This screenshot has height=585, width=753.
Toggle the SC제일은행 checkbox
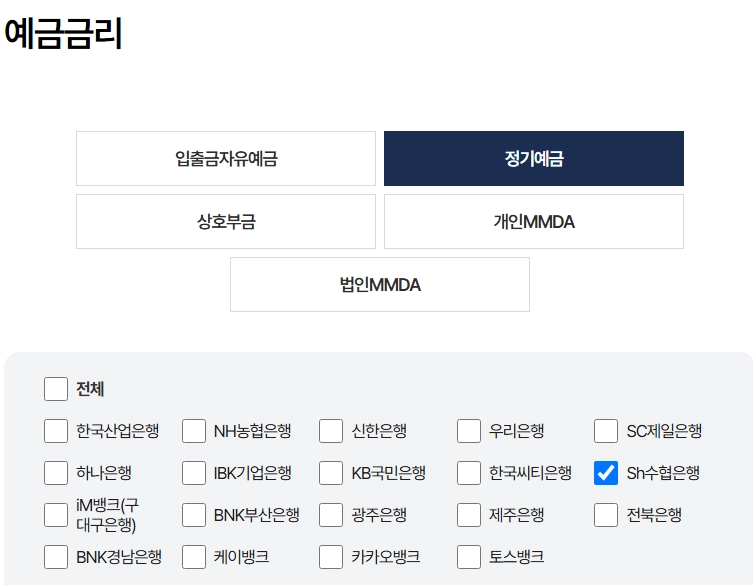click(x=606, y=431)
